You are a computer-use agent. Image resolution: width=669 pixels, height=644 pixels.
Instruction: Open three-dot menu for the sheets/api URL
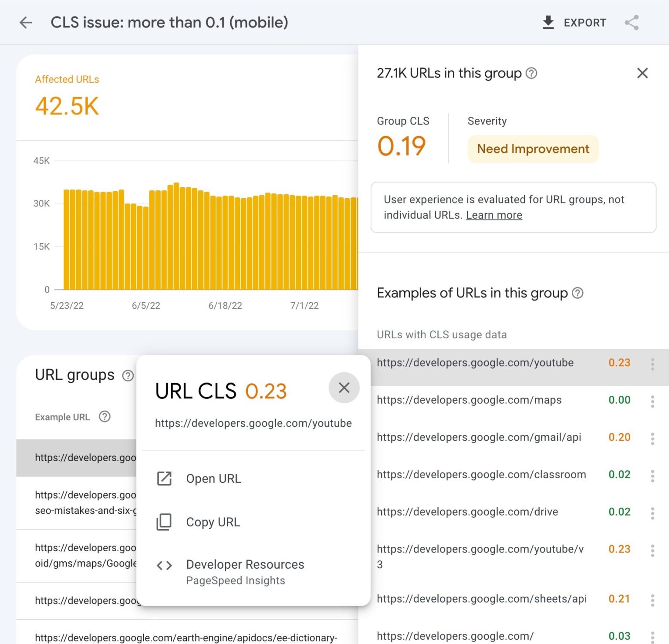coord(652,599)
